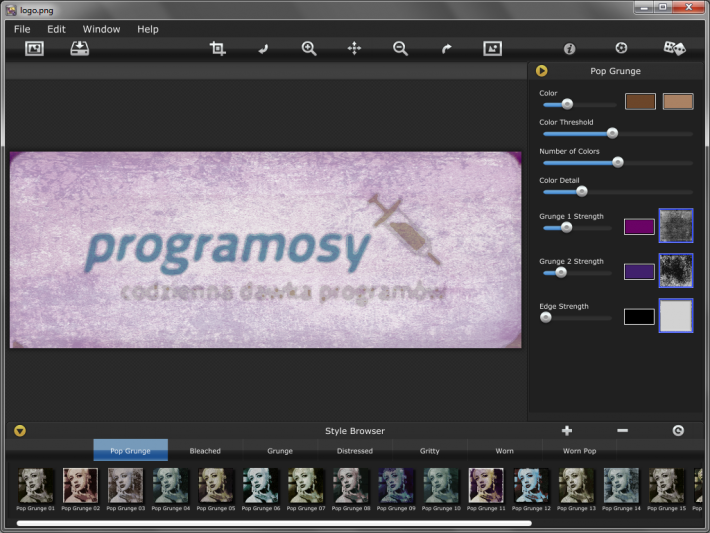This screenshot has height=533, width=710.
Task: Show original image preview icon
Action: pos(492,48)
